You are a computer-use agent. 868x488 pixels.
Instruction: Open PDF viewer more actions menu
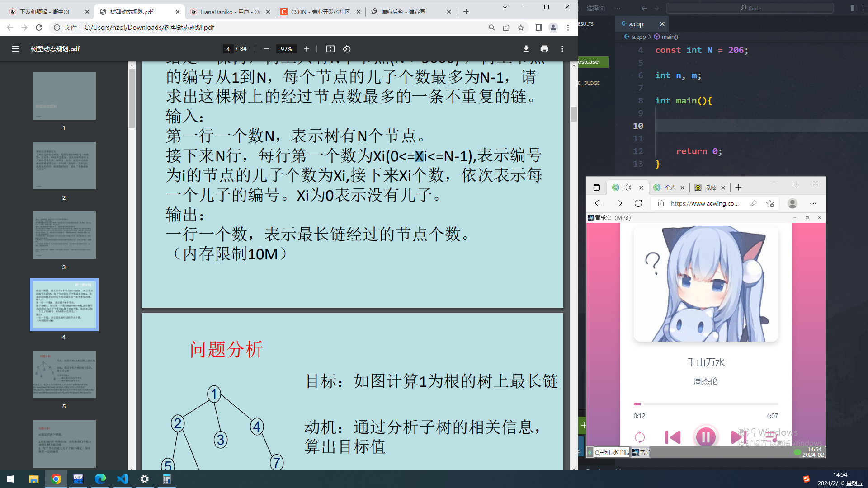tap(562, 49)
